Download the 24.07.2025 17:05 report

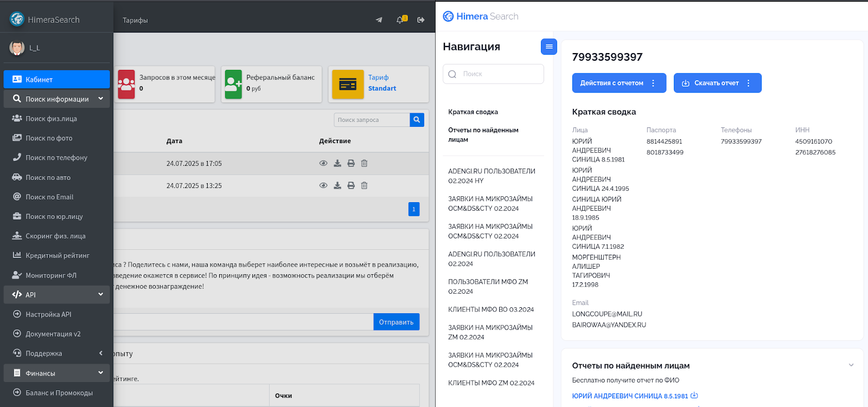(337, 163)
